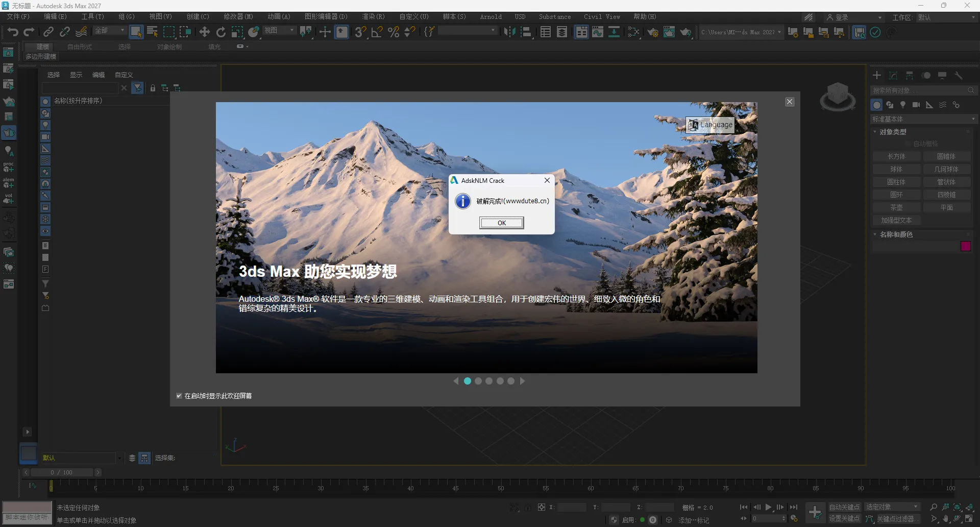The height and width of the screenshot is (527, 980).
Task: Click the Pan View hand icon
Action: point(946,519)
